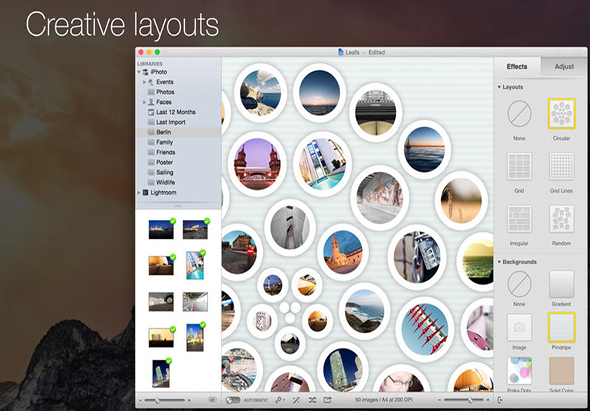Image resolution: width=590 pixels, height=411 pixels.
Task: Click the share export icon
Action: point(328,400)
